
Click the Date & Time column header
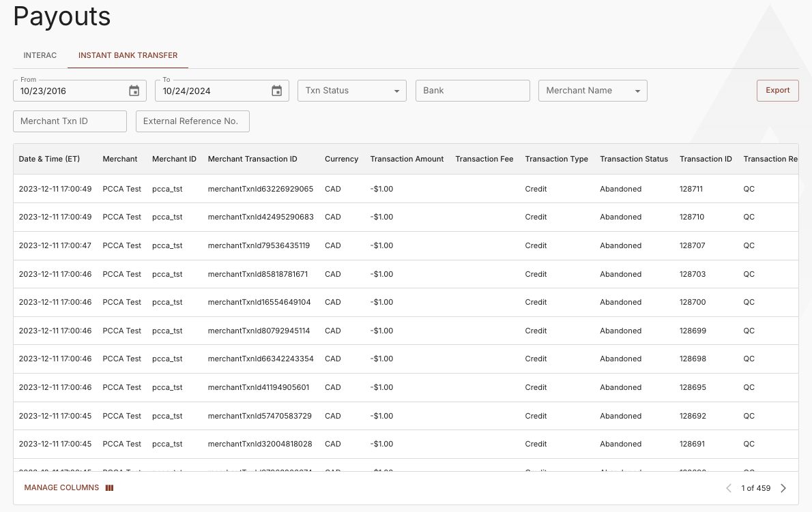[49, 159]
